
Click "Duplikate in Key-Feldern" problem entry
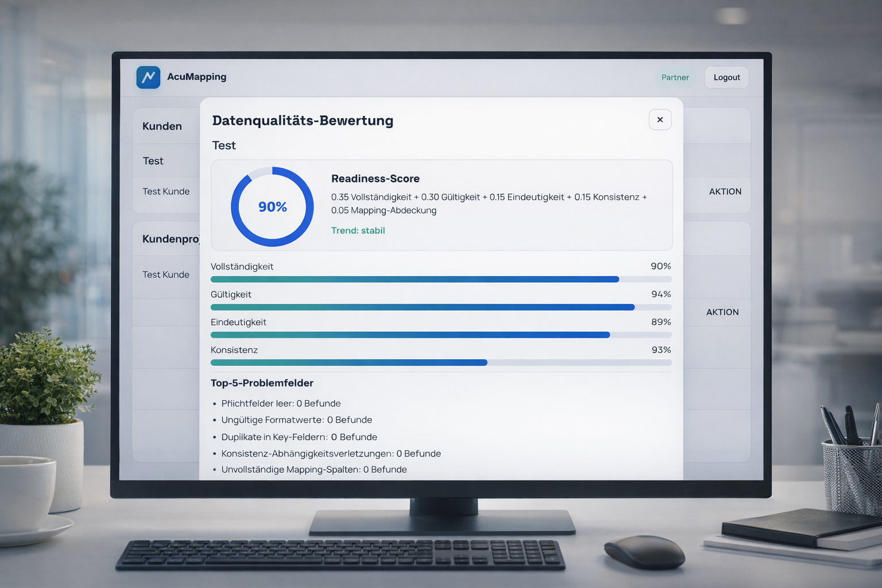299,437
